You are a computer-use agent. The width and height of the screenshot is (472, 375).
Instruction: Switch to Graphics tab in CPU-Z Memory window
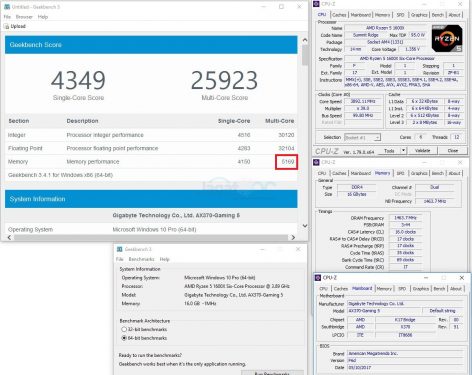click(x=419, y=173)
